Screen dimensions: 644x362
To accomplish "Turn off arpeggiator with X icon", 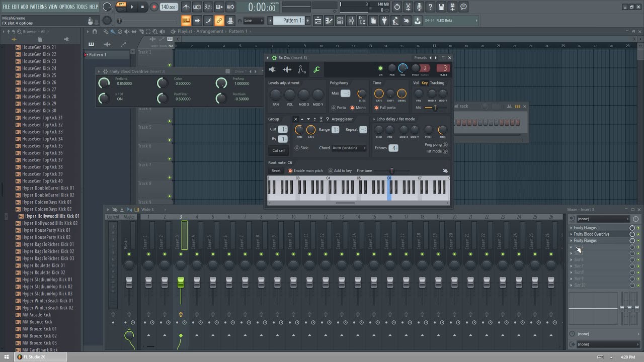I will (296, 119).
